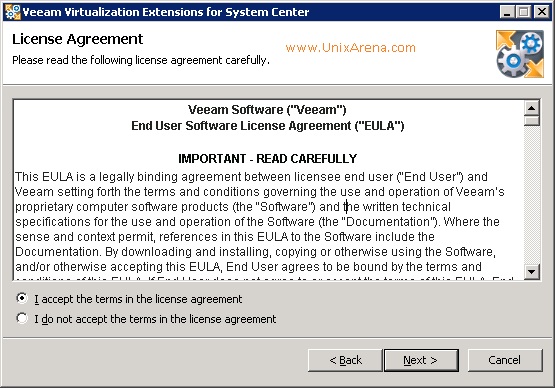The image size is (555, 388).
Task: Click the EULA scrollbar thumb
Action: 531,121
